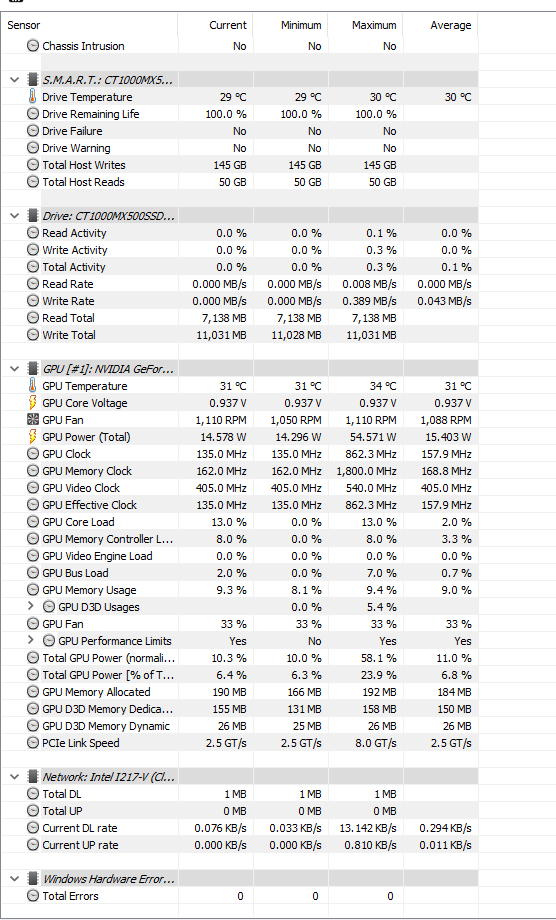Click the Network Intel I217-V chip icon
This screenshot has height=920, width=556.
pyautogui.click(x=33, y=777)
